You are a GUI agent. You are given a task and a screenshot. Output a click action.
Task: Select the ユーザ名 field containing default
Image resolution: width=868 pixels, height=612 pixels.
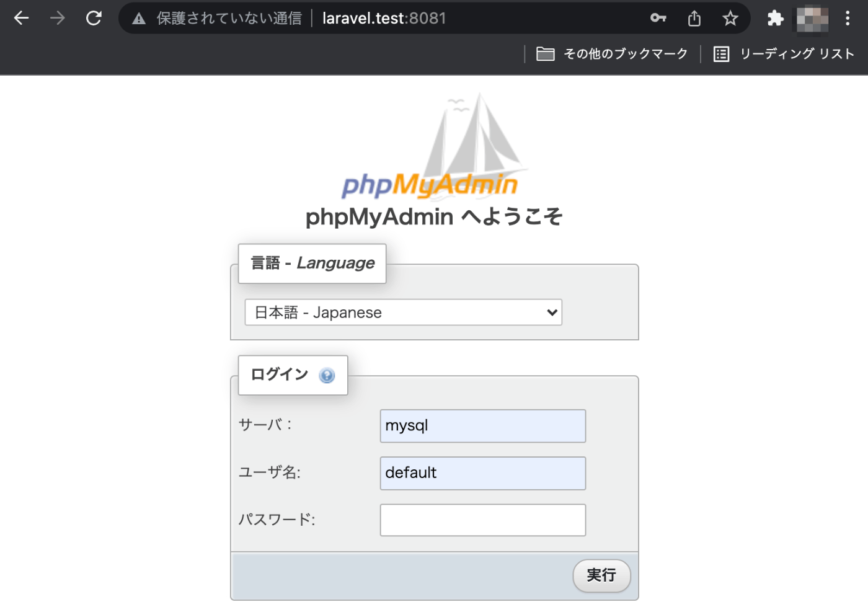[482, 473]
